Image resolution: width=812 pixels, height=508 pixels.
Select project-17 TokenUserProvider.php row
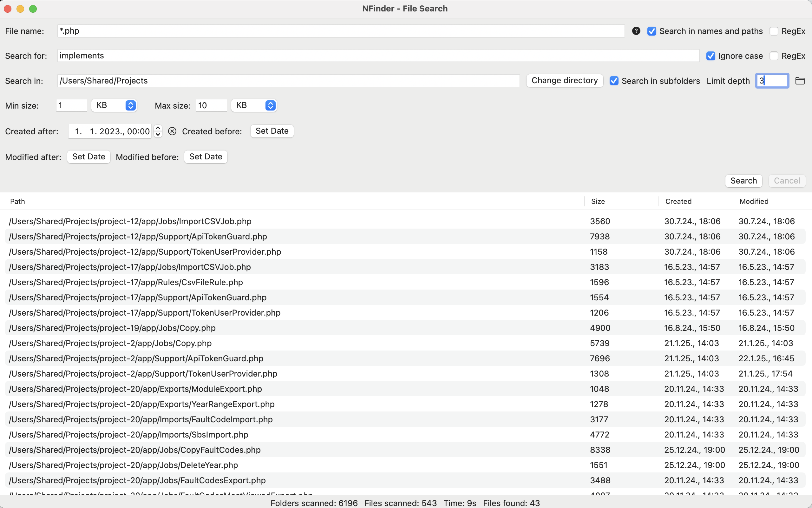(x=405, y=312)
